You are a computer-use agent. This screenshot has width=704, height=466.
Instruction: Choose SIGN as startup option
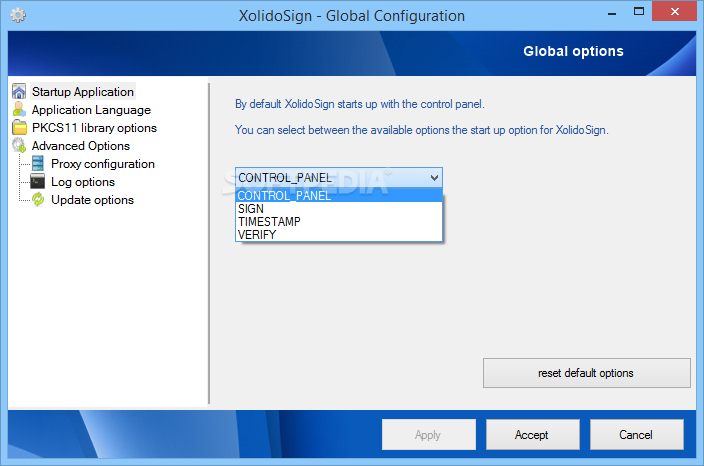pyautogui.click(x=339, y=209)
